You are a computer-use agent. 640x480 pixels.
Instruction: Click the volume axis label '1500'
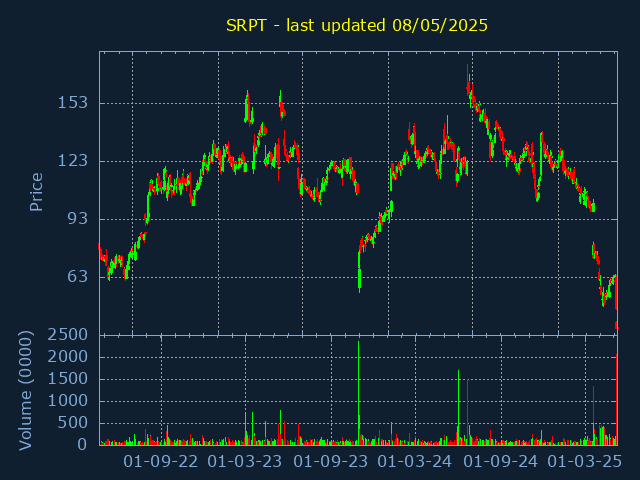68,379
